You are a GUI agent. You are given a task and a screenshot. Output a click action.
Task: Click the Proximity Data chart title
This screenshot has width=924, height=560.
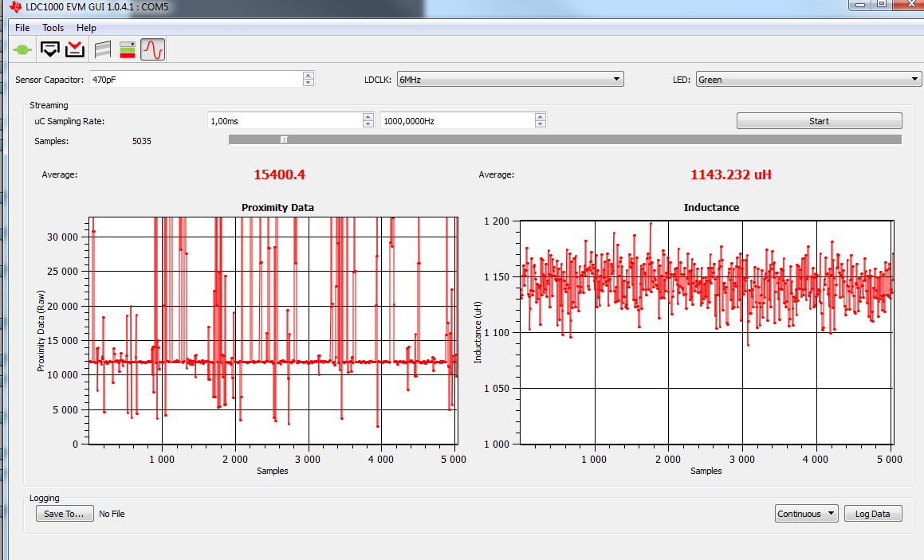(x=277, y=207)
